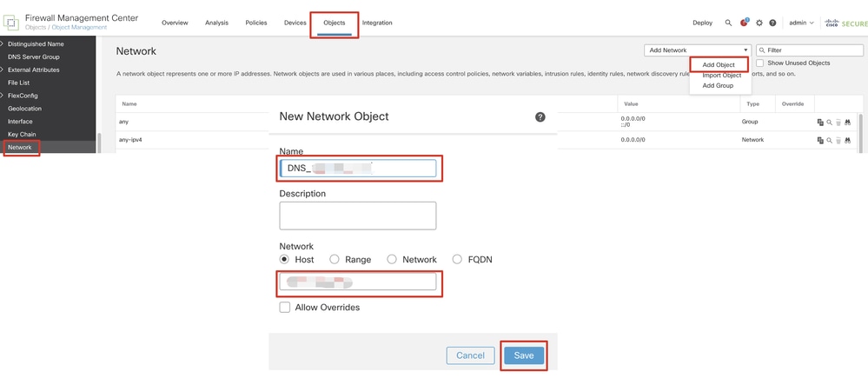Select Key Chain in sidebar
868x385 pixels.
point(22,135)
